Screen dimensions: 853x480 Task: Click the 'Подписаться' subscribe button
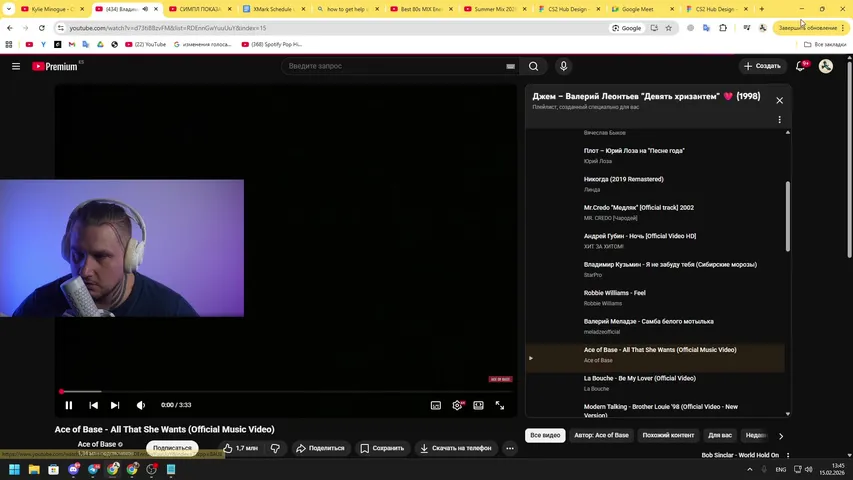tap(172, 448)
